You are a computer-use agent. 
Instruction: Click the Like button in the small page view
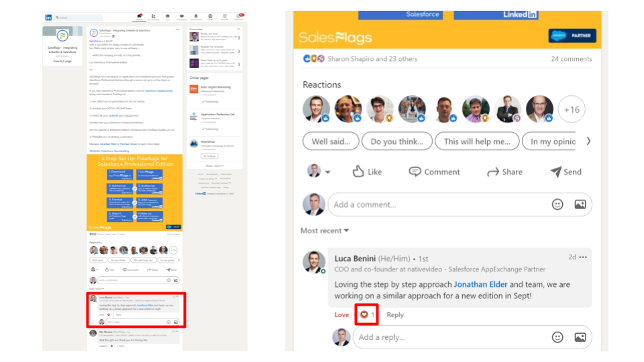click(x=109, y=269)
